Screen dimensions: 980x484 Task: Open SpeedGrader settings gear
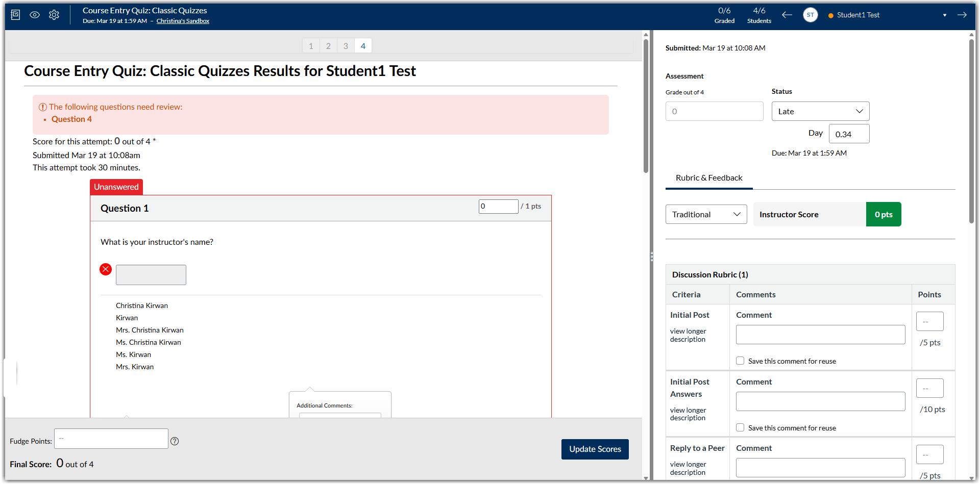coord(54,15)
